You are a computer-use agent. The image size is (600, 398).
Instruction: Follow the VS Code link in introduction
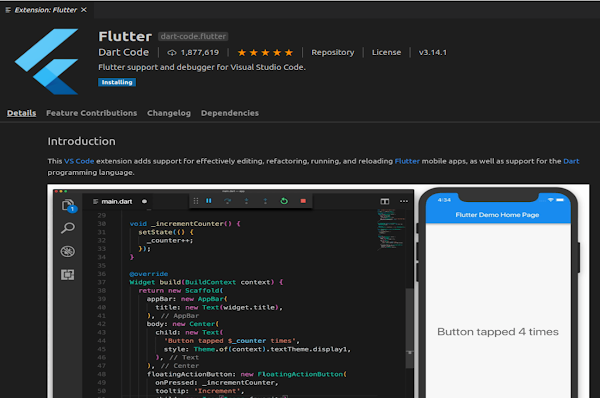(79, 161)
